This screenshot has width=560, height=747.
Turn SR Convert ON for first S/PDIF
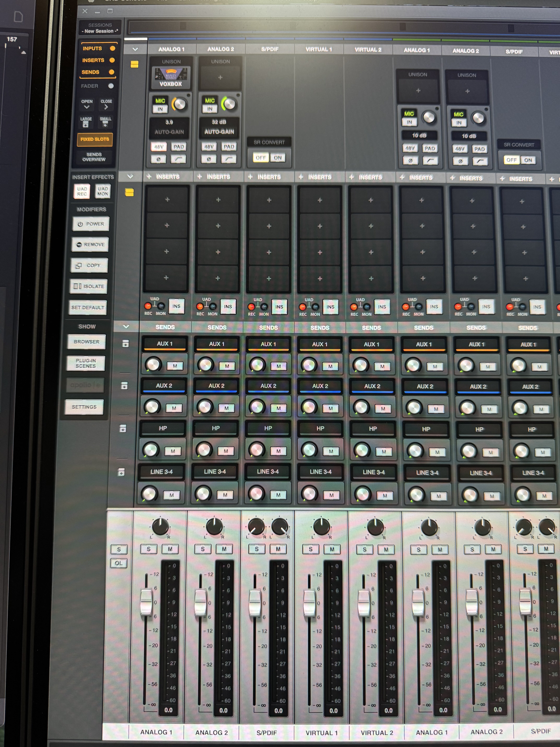point(278,158)
